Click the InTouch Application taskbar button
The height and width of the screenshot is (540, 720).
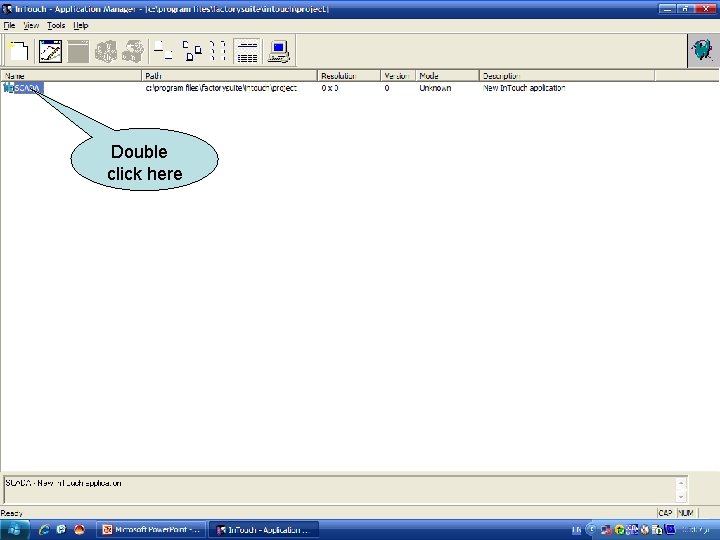tap(264, 530)
